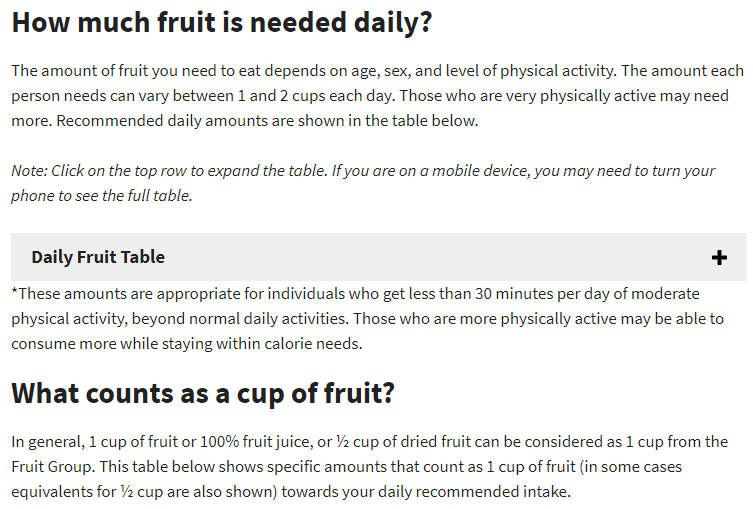Click the '100% fruit juice' text in the last paragraph
This screenshot has width=753, height=509.
point(256,442)
